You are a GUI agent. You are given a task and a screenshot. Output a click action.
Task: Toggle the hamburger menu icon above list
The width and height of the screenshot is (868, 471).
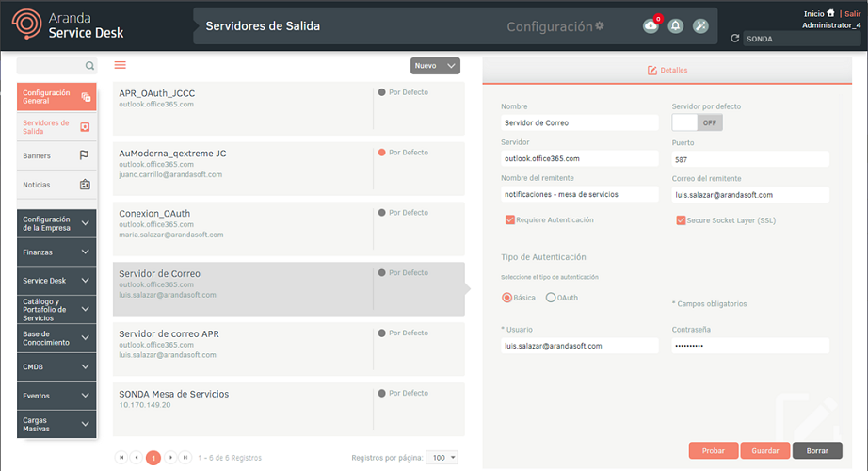(121, 65)
